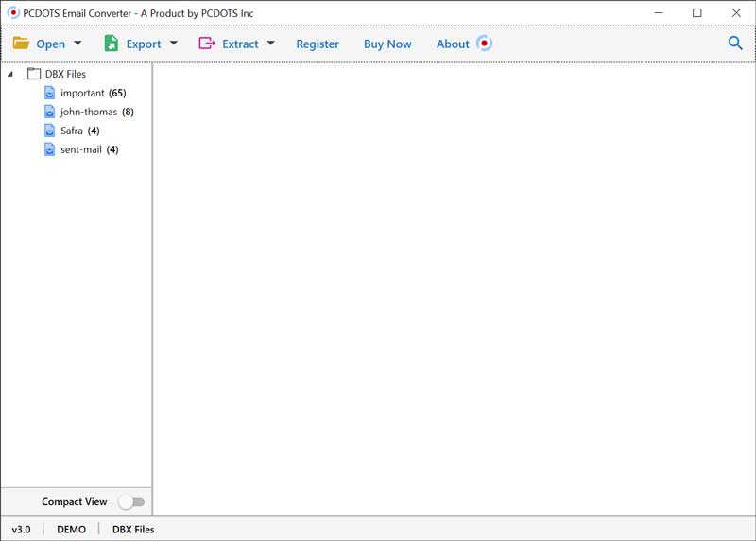756x541 pixels.
Task: Click the PCDOTS logo beside About
Action: [484, 44]
